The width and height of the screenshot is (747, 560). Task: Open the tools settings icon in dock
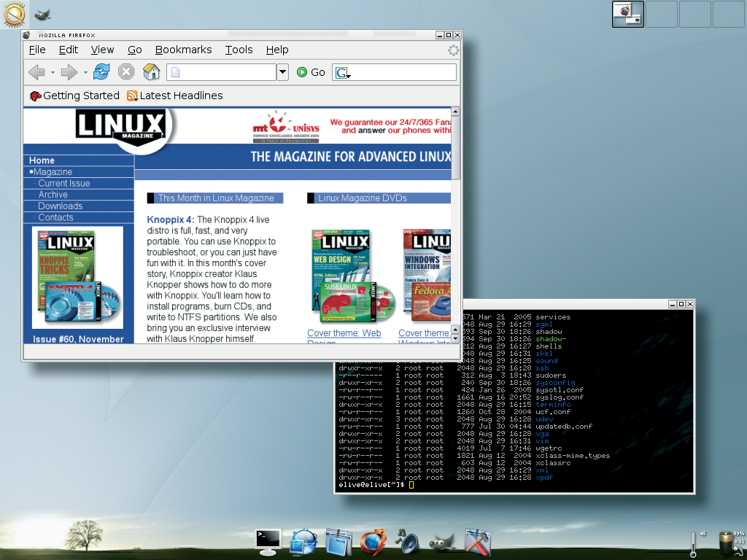tap(478, 542)
